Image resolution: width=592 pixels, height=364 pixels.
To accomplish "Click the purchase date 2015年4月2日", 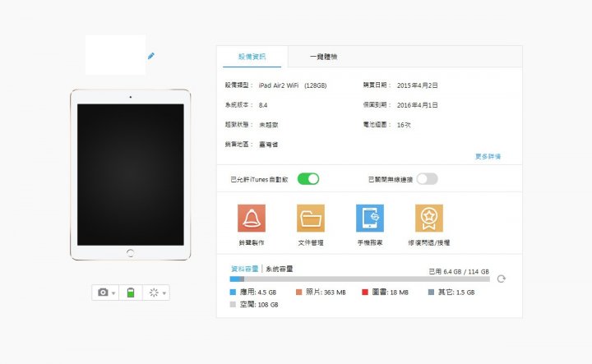I will click(417, 85).
